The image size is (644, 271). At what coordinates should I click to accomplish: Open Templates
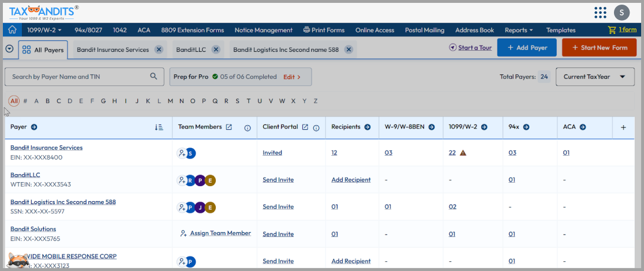point(561,30)
